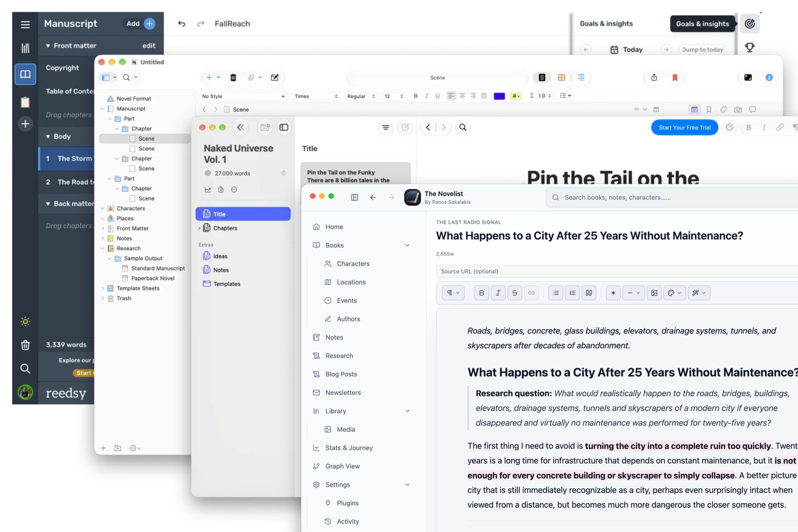Open the Goals & insights target icon
This screenshot has height=532, width=798.
coord(750,23)
